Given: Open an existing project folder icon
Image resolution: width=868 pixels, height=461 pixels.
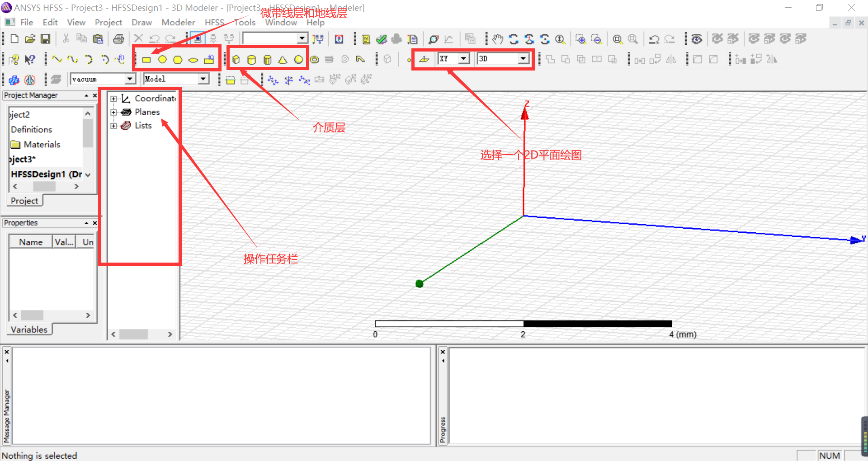Looking at the screenshot, I should pyautogui.click(x=30, y=39).
